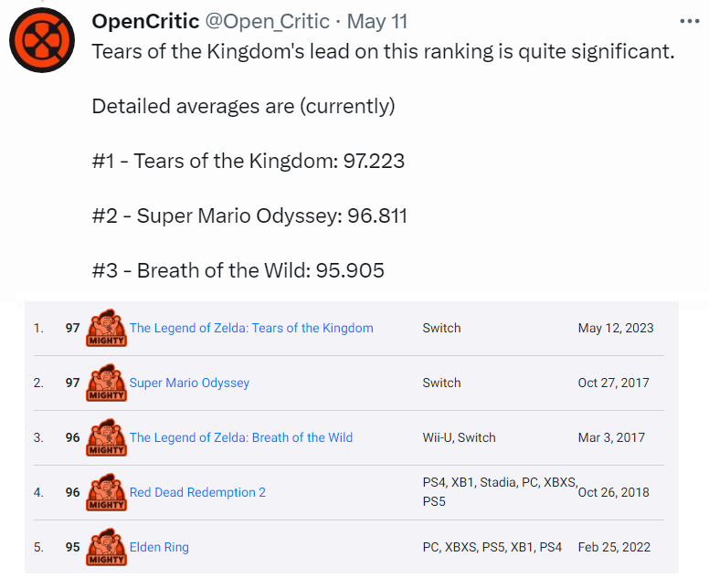The height and width of the screenshot is (588, 709).
Task: Click the 97 score for Tears of the Kingdom
Action: click(x=72, y=328)
